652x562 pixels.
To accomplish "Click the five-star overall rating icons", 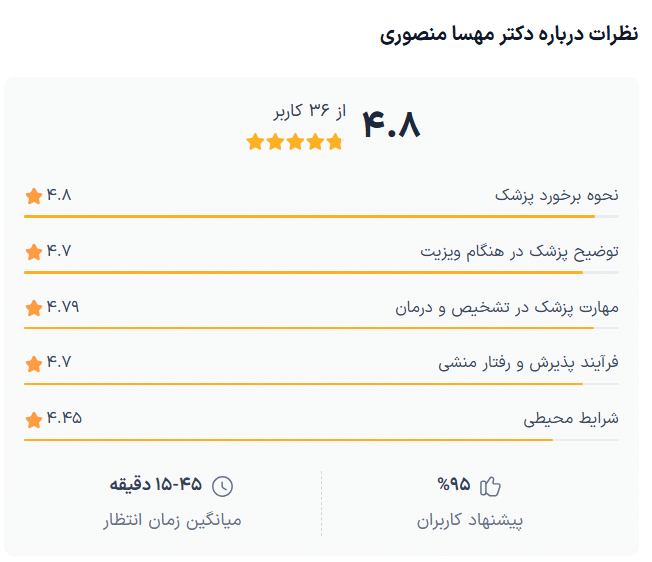I will click(294, 142).
